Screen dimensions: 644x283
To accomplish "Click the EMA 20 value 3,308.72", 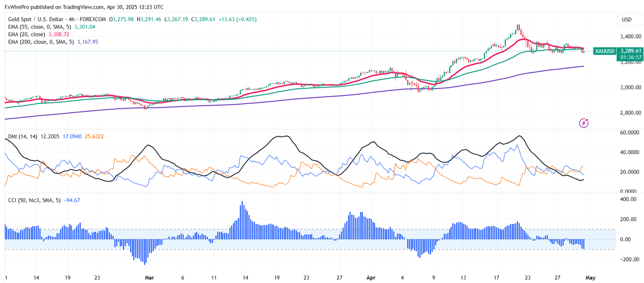I will tap(60, 34).
